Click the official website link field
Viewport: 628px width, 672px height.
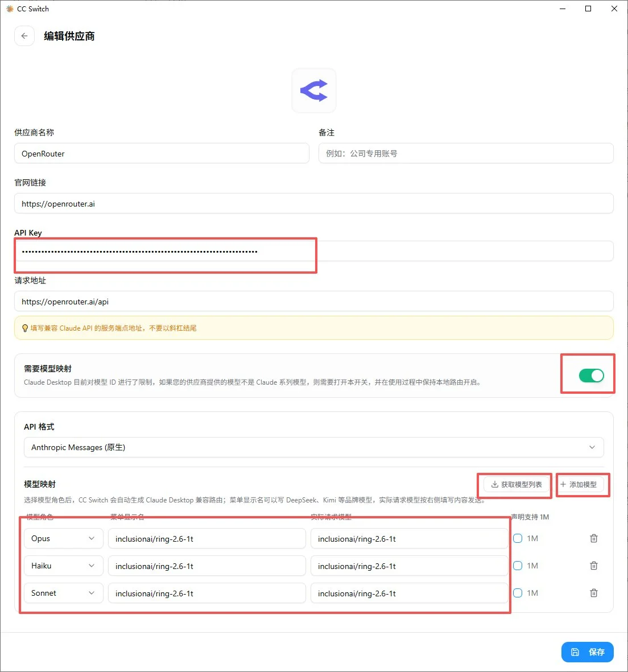314,204
